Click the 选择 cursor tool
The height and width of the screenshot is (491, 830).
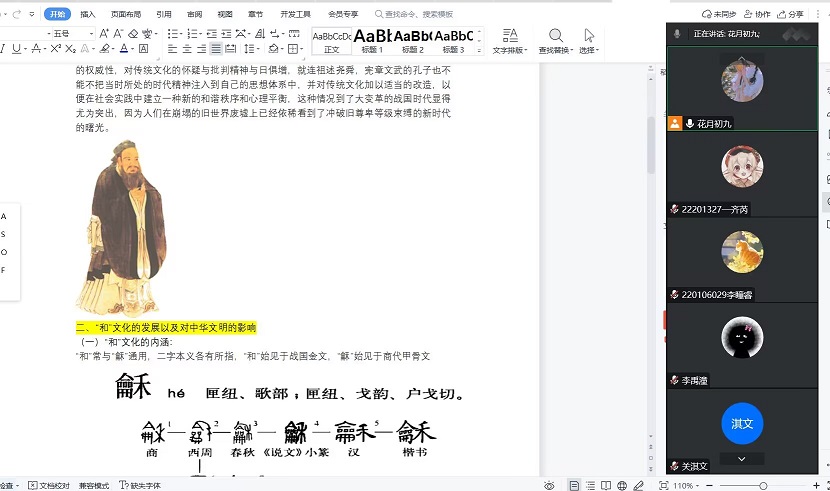[x=589, y=40]
